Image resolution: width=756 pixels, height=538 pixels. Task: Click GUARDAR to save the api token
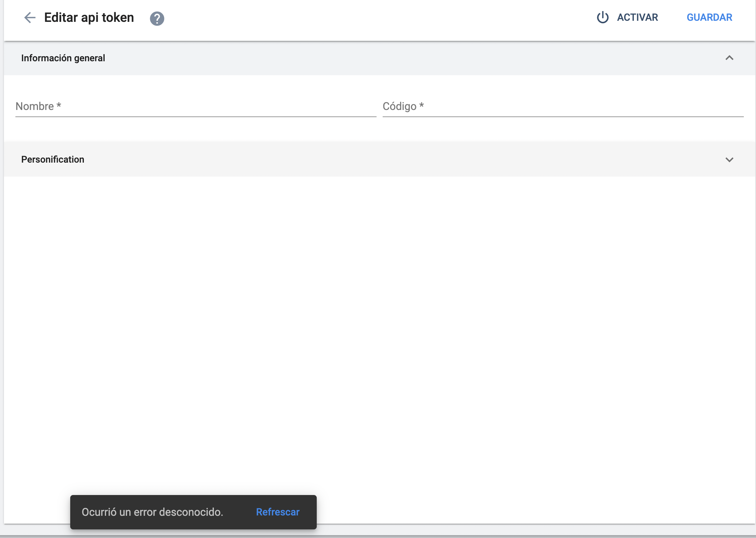pos(709,17)
